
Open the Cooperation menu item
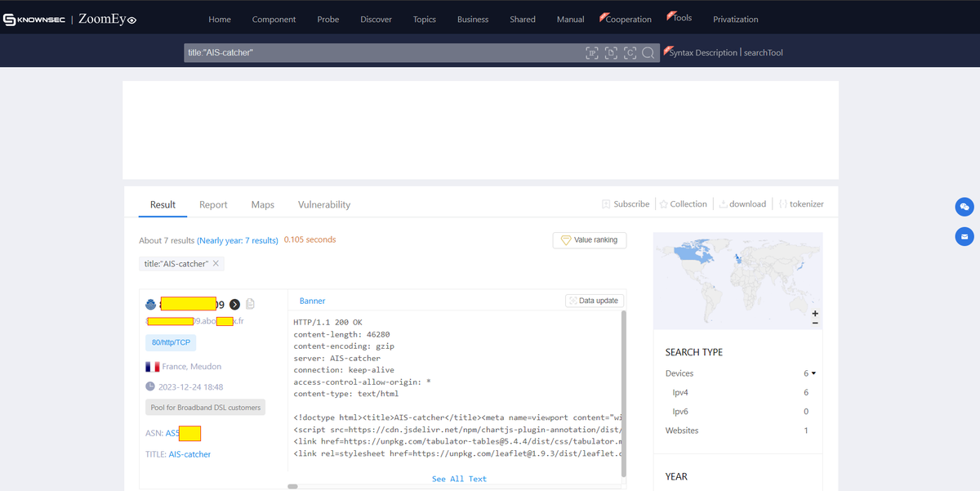click(626, 19)
